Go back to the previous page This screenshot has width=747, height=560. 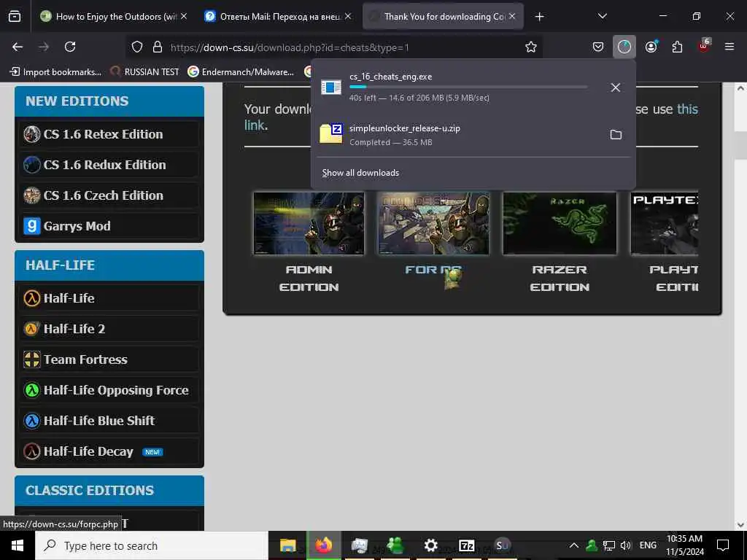pyautogui.click(x=18, y=47)
